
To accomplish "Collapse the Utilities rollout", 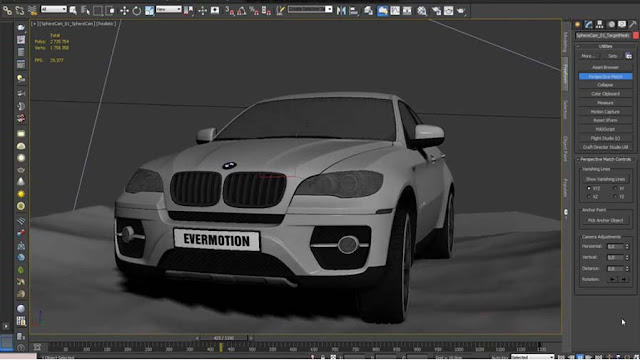I will [x=605, y=46].
